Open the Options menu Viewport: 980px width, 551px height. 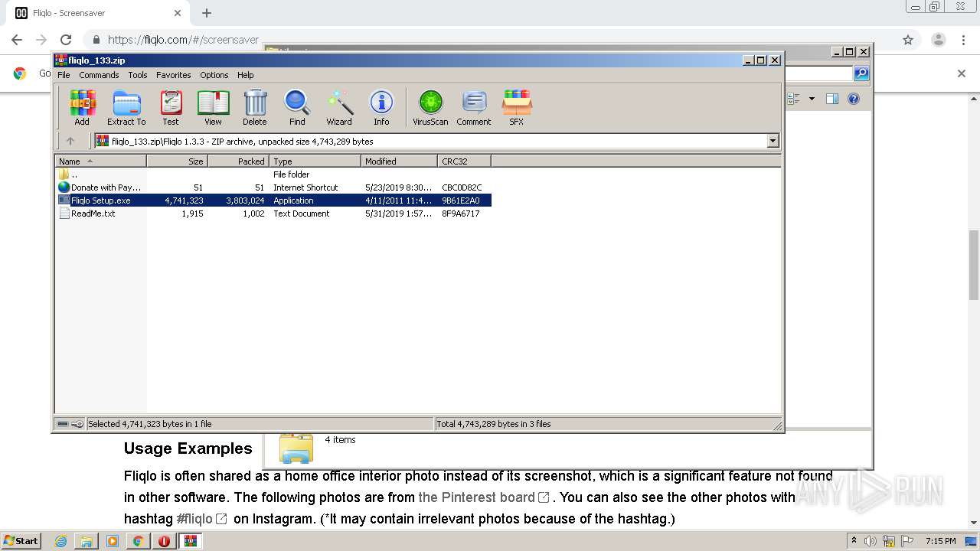point(214,75)
